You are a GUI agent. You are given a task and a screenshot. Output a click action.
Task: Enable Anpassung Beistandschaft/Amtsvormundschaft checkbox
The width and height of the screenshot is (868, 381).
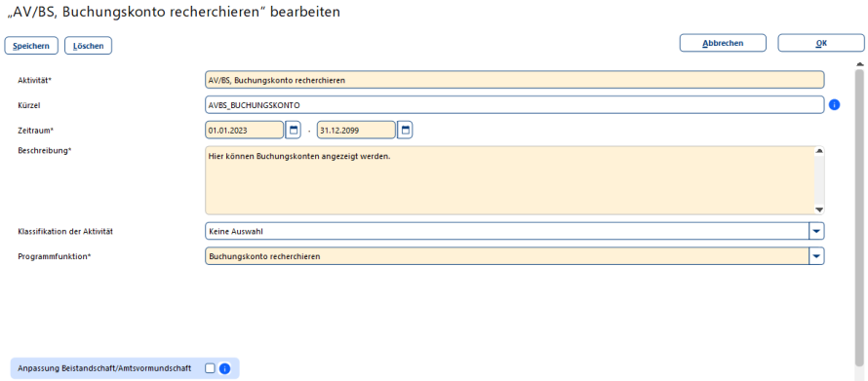click(210, 368)
